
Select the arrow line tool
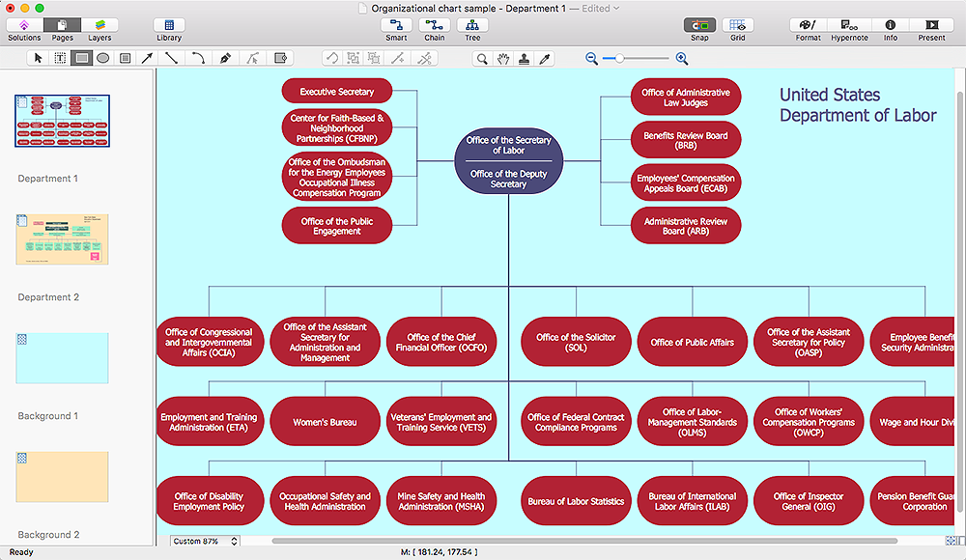pos(147,59)
